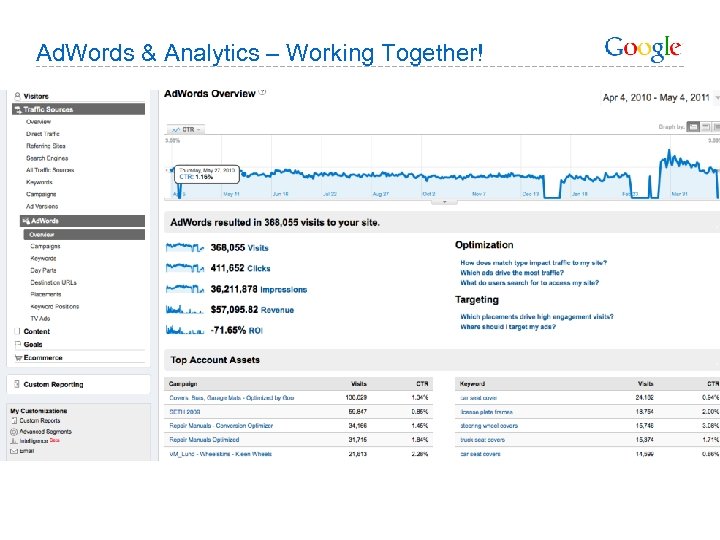Screen dimensions: 720x540
Task: Switch graph to second 'Graph by' view button
Action: click(x=704, y=127)
